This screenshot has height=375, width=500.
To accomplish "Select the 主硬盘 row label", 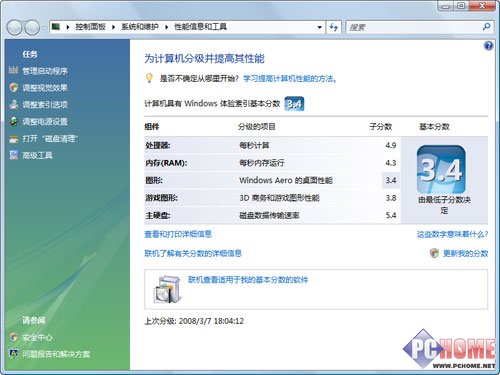I will [158, 215].
